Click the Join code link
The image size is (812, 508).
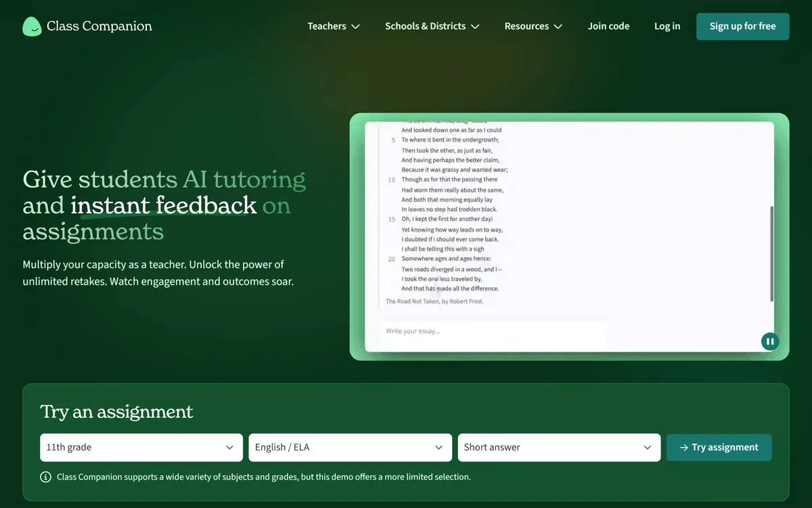(x=608, y=26)
